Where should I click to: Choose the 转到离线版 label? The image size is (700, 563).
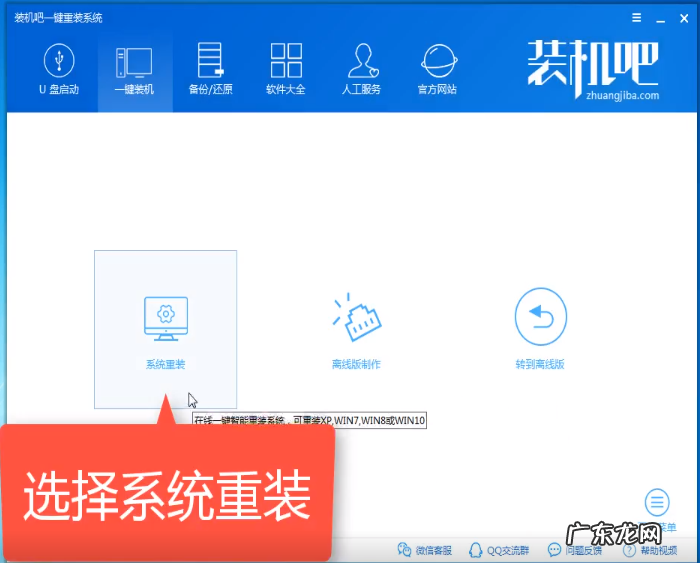[540, 364]
